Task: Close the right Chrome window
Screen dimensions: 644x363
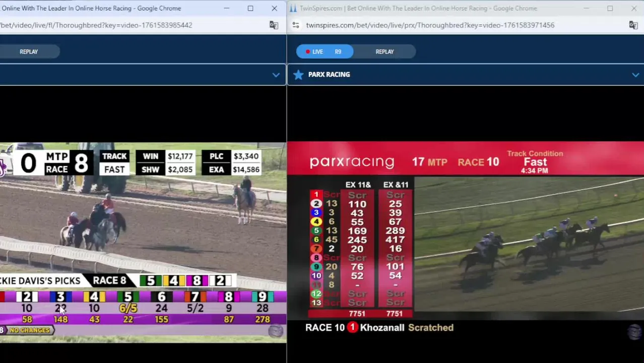Action: point(633,8)
